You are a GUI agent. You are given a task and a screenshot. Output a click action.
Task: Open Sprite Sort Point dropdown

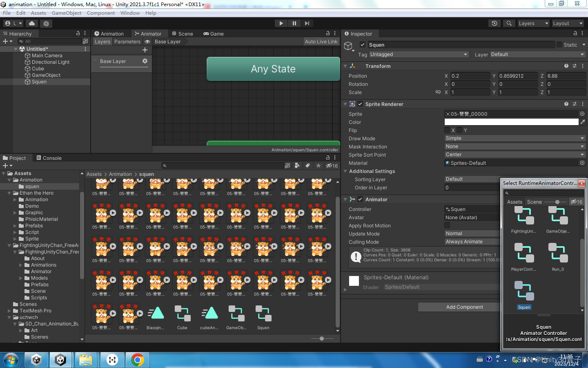pyautogui.click(x=515, y=155)
